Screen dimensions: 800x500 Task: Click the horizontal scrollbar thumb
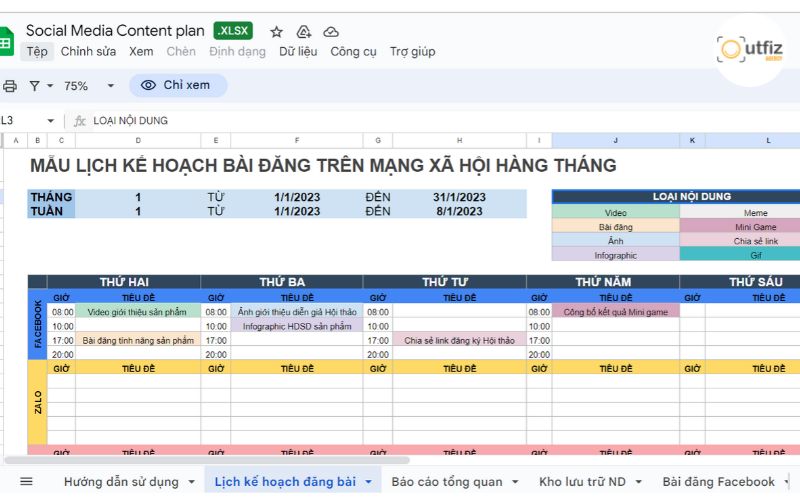(207, 460)
